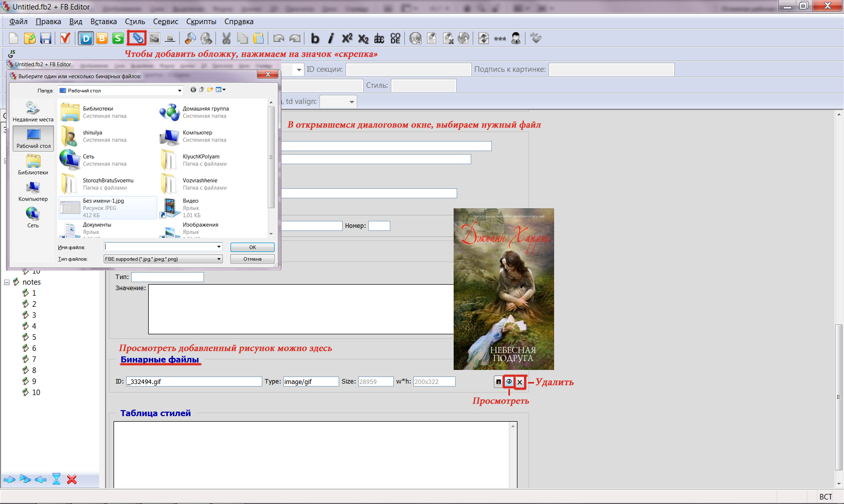Click the ID секции input field
The image size is (844, 504).
pyautogui.click(x=408, y=69)
